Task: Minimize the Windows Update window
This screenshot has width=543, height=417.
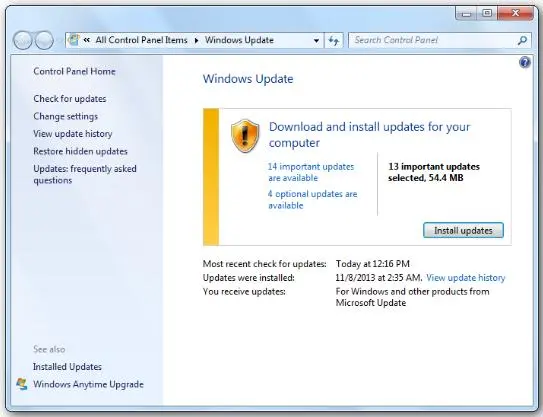Action: pos(466,14)
